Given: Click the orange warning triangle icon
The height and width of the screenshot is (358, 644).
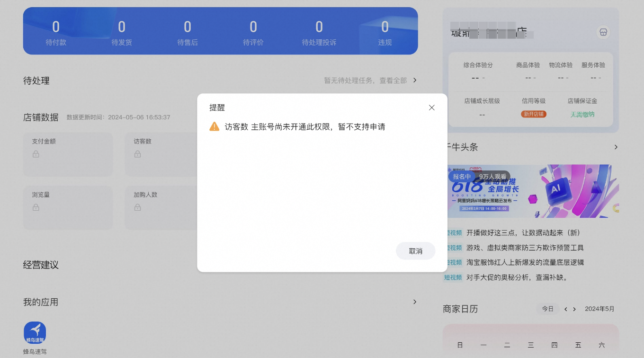Looking at the screenshot, I should coord(215,126).
